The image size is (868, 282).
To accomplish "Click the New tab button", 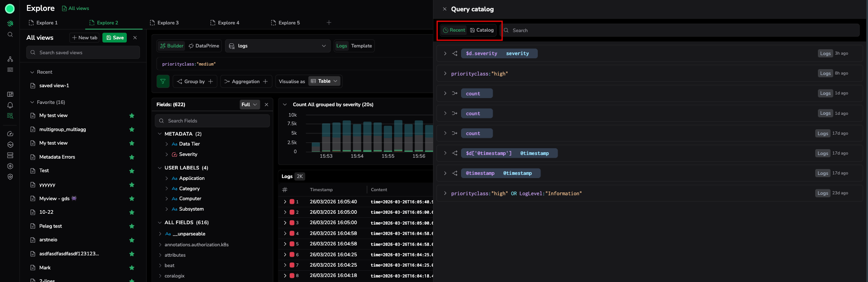I will coord(84,38).
